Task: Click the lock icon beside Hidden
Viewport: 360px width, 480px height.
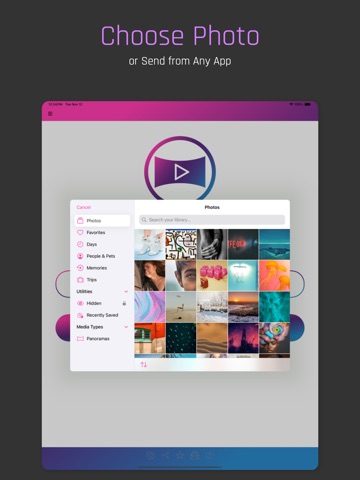Action: (x=124, y=303)
